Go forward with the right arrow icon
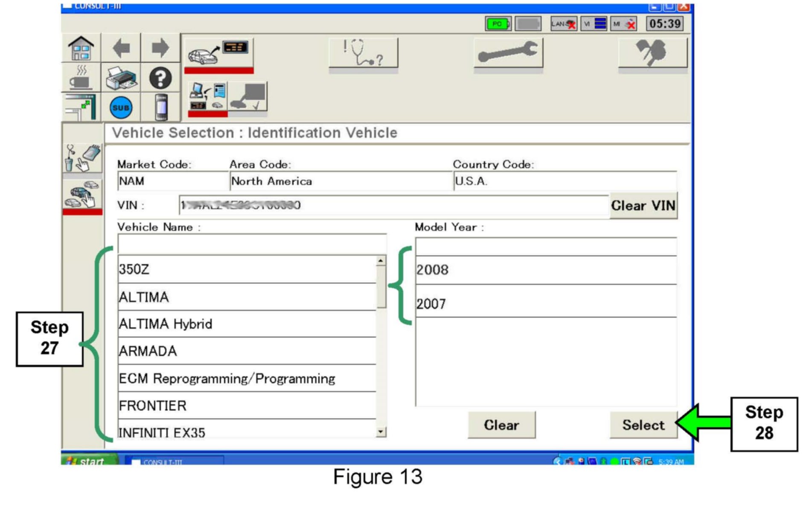The width and height of the screenshot is (812, 510). pyautogui.click(x=160, y=48)
